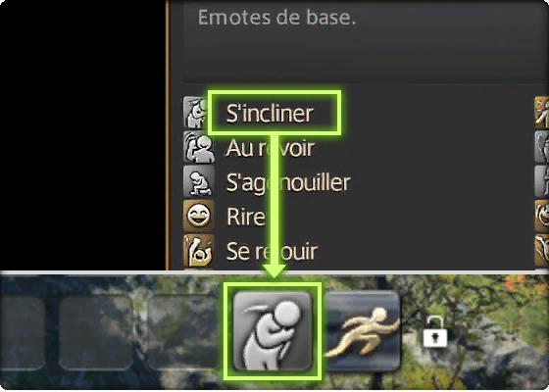Click the S'incliner bow emote icon in list

[x=197, y=113]
